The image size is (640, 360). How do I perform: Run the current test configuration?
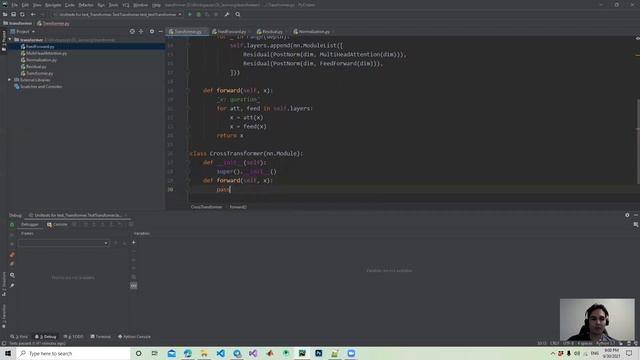pos(190,14)
